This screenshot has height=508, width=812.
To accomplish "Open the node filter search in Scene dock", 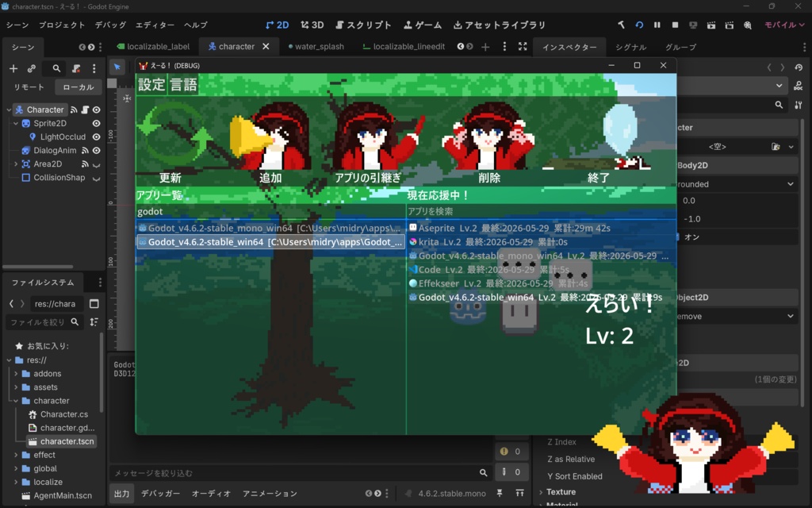I will [56, 68].
